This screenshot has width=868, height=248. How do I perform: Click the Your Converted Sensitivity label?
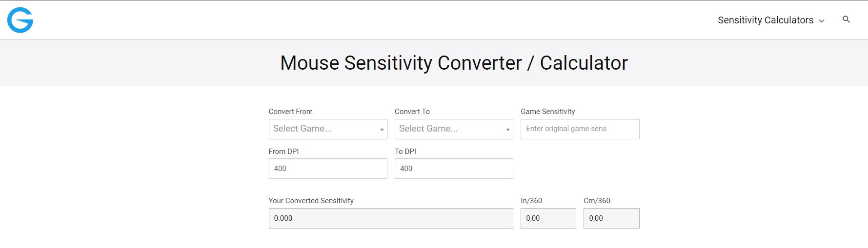click(311, 201)
